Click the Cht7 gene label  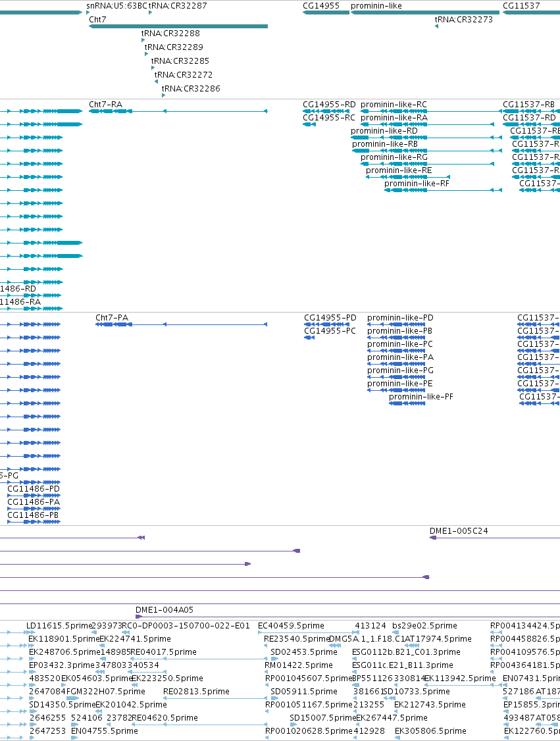97,19
